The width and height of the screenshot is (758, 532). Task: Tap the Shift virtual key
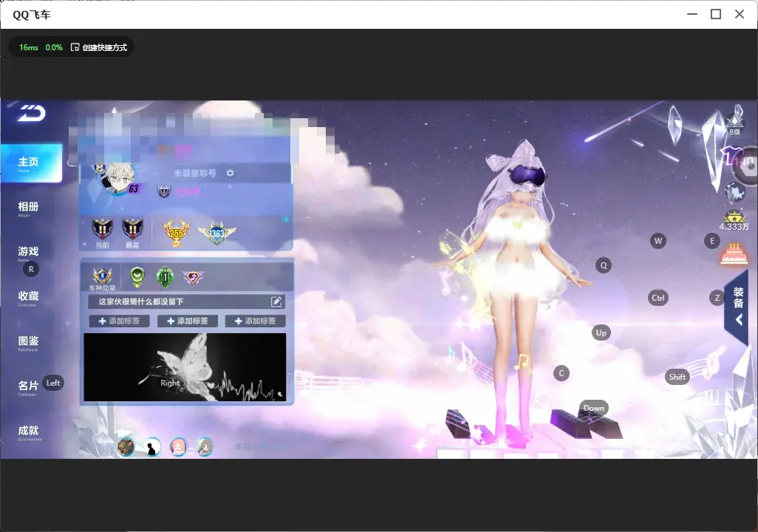[677, 377]
